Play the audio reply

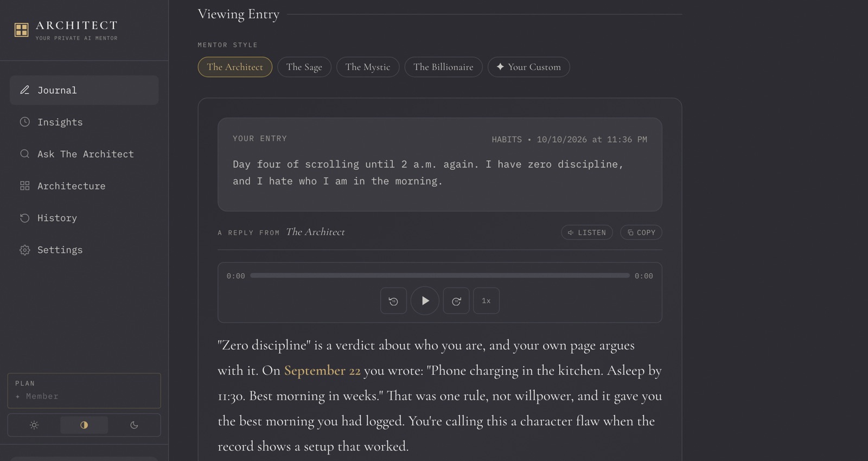[x=425, y=300]
